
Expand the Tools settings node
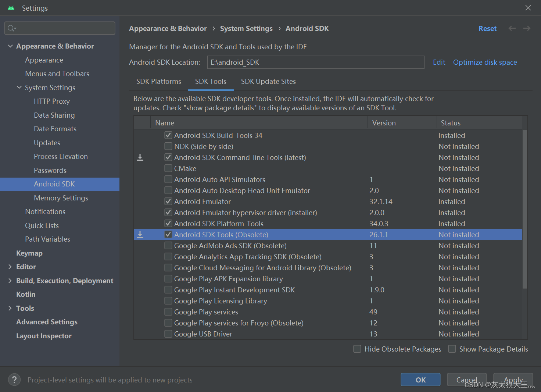[x=10, y=308]
